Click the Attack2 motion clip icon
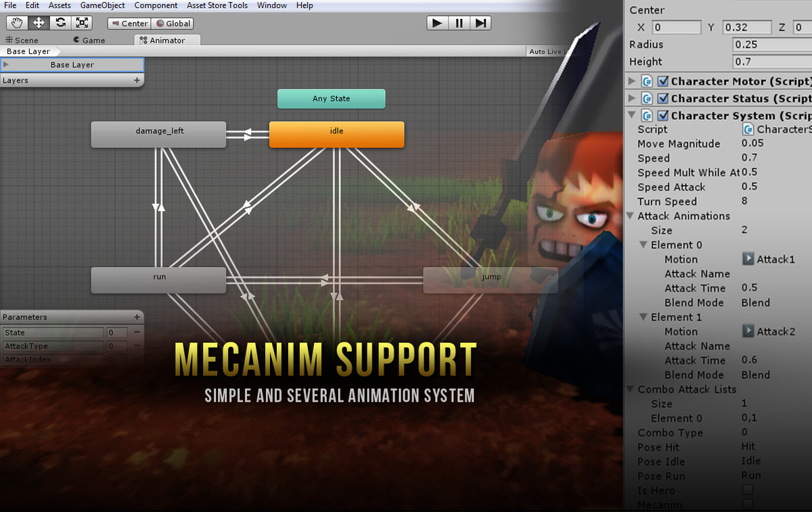Screen dimensions: 812x512 click(x=748, y=331)
